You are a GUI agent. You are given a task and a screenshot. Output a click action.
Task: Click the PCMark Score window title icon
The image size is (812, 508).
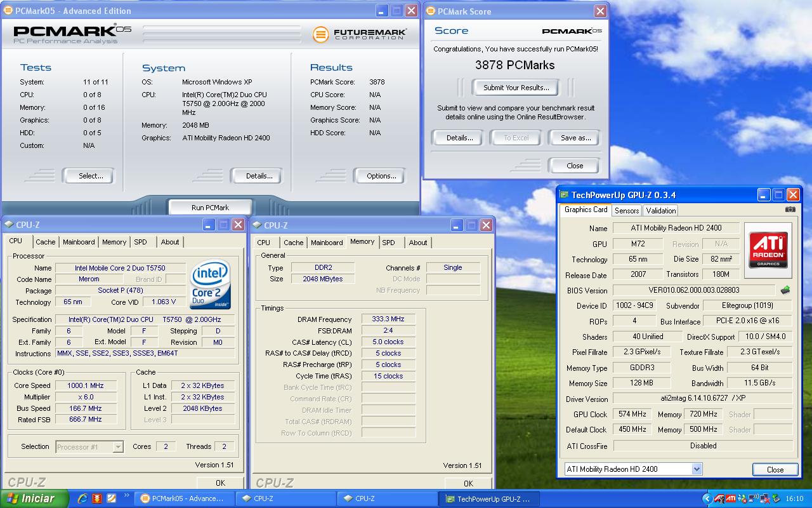point(430,11)
